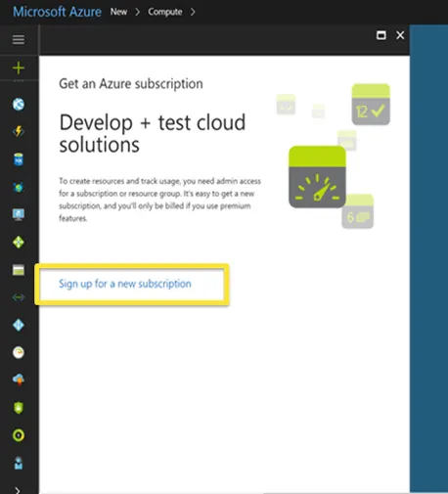Open the Cosmos DB planet icon
The height and width of the screenshot is (494, 448).
click(x=19, y=187)
